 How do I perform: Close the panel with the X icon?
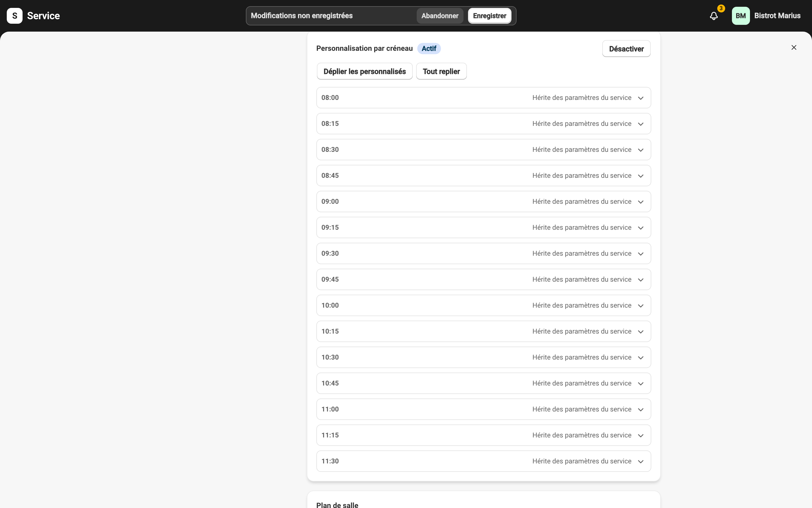(794, 47)
